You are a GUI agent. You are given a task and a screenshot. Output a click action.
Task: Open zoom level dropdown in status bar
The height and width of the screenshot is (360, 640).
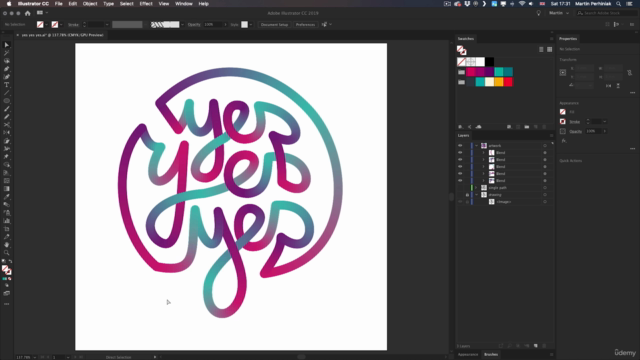pos(34,357)
